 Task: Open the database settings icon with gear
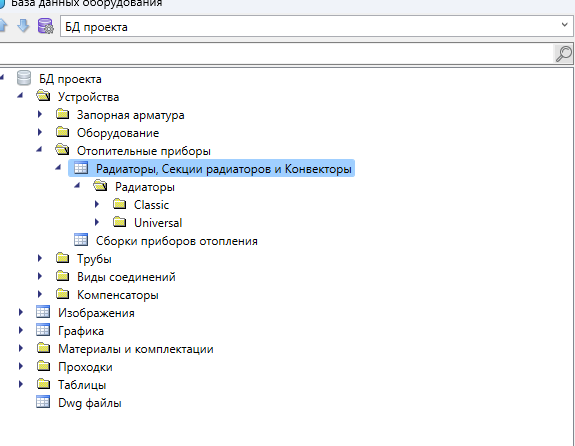tap(46, 26)
